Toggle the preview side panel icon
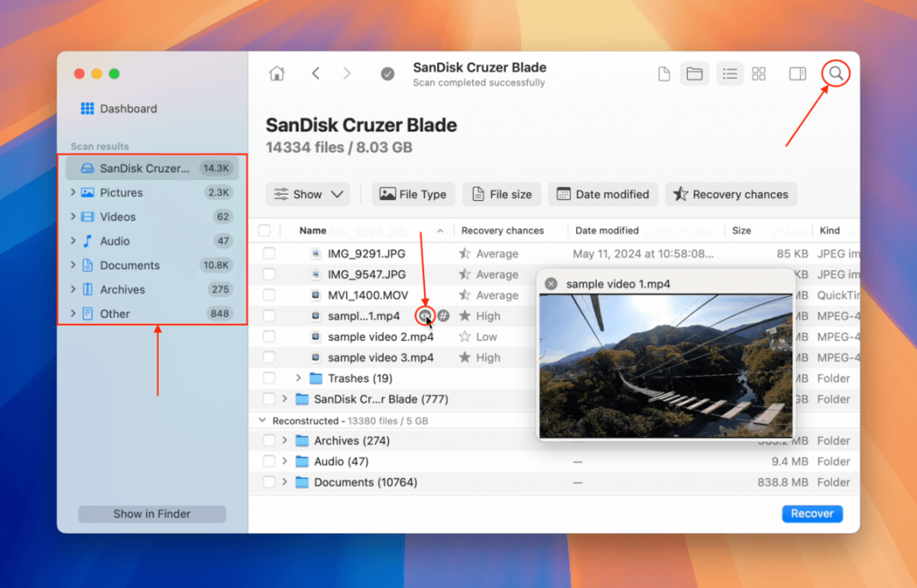The width and height of the screenshot is (917, 588). pos(798,74)
